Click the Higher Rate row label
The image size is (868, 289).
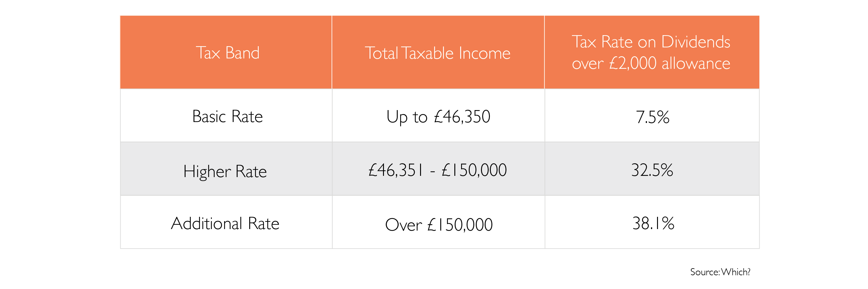pos(225,171)
